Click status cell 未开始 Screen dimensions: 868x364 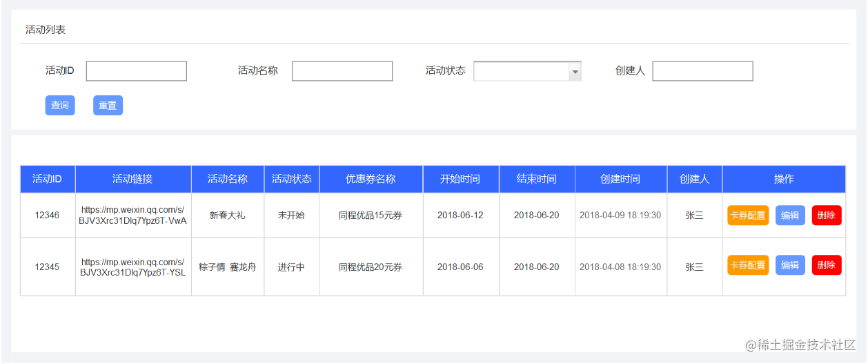tap(291, 215)
